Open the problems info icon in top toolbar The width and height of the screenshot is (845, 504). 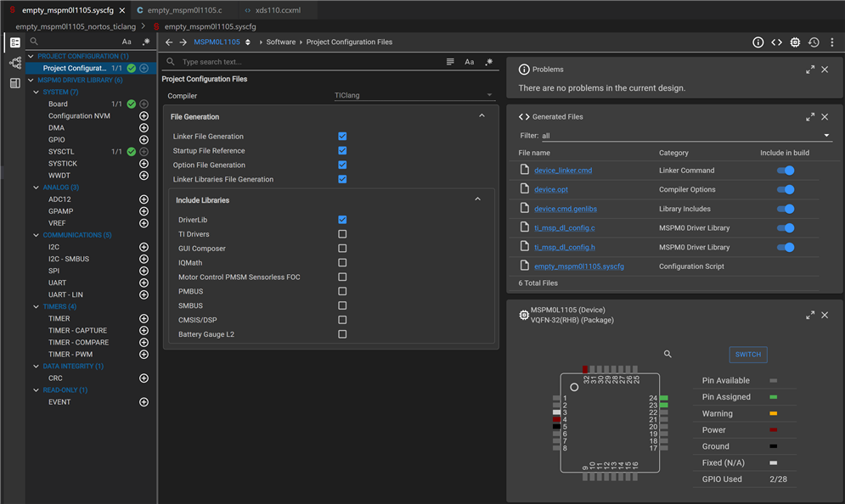[758, 42]
